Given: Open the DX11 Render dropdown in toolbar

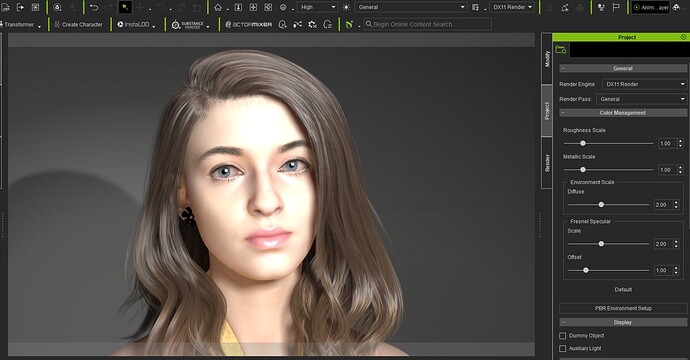Looking at the screenshot, I should [x=512, y=7].
